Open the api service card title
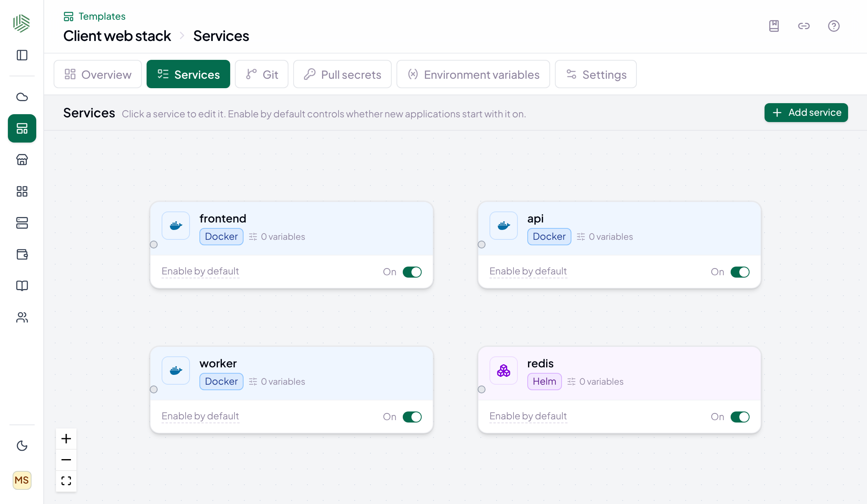 click(536, 219)
